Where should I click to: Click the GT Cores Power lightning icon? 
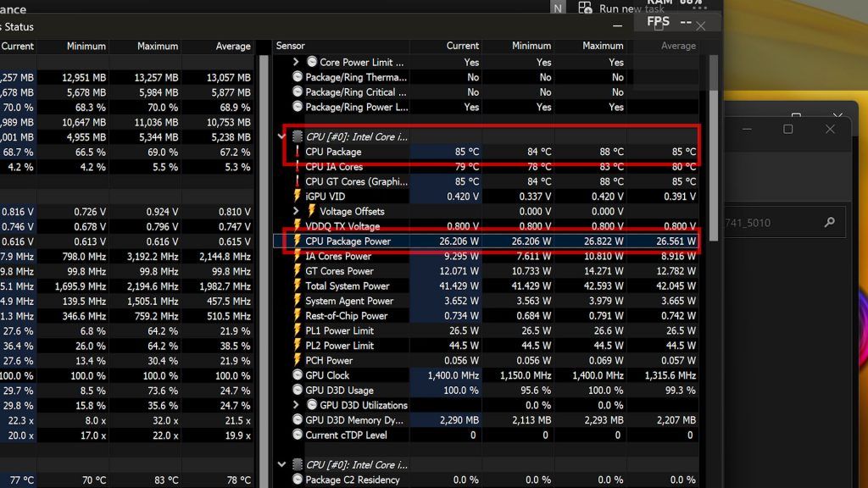click(x=298, y=271)
